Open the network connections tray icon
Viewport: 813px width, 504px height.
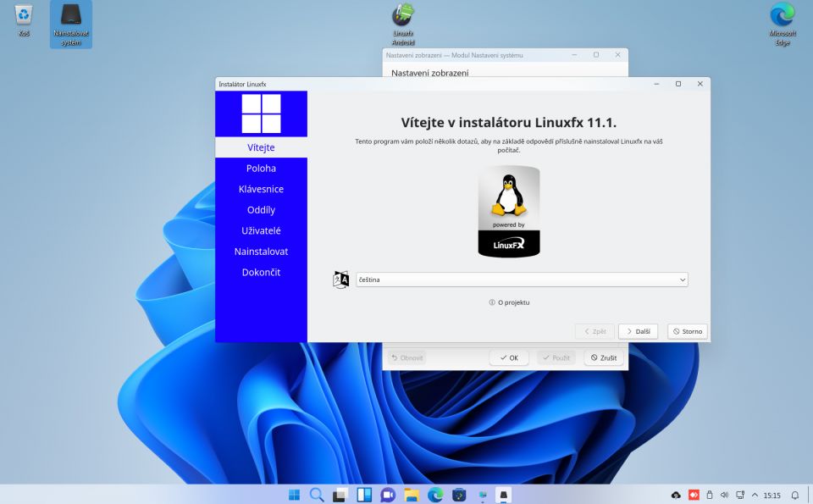[740, 496]
